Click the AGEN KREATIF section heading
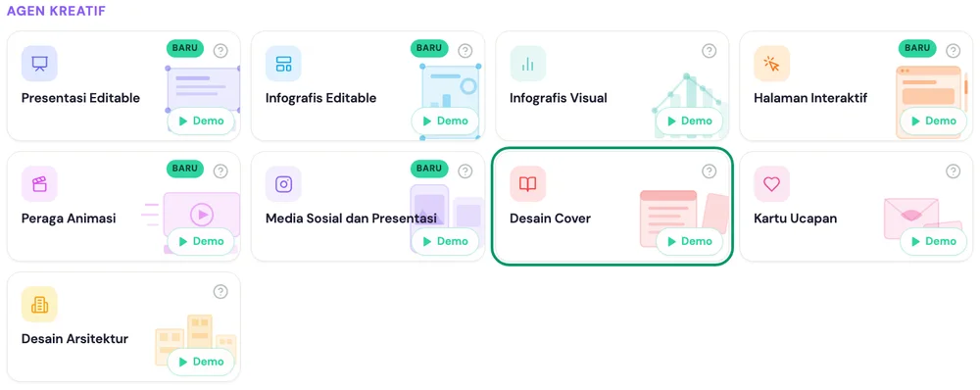This screenshot has width=980, height=390. click(x=56, y=11)
